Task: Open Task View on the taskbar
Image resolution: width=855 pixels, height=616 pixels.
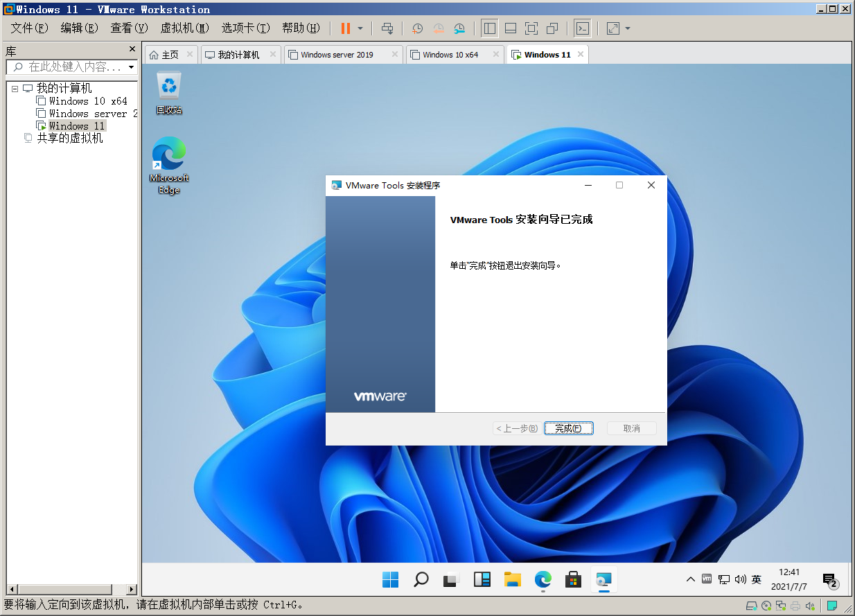Action: 451,579
